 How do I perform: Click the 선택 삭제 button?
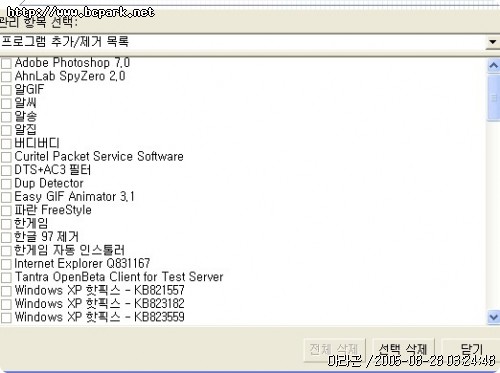click(403, 350)
